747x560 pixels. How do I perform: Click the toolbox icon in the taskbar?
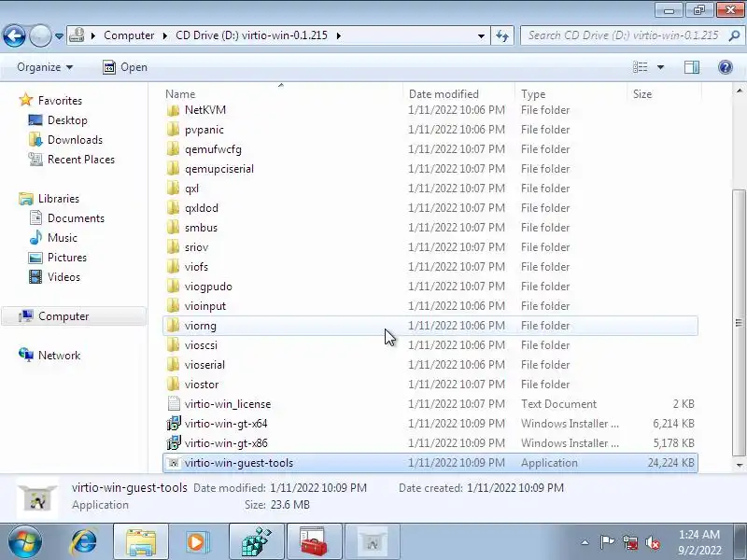click(314, 541)
